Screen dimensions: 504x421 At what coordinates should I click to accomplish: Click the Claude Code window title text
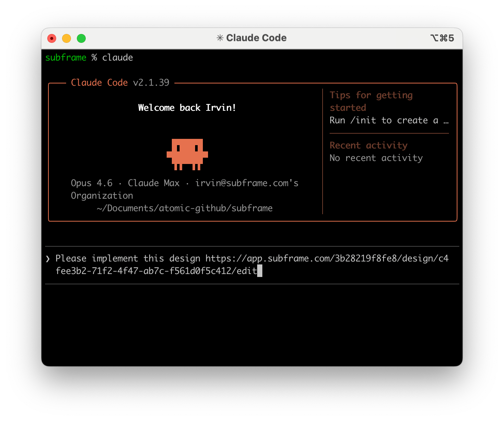pos(256,38)
